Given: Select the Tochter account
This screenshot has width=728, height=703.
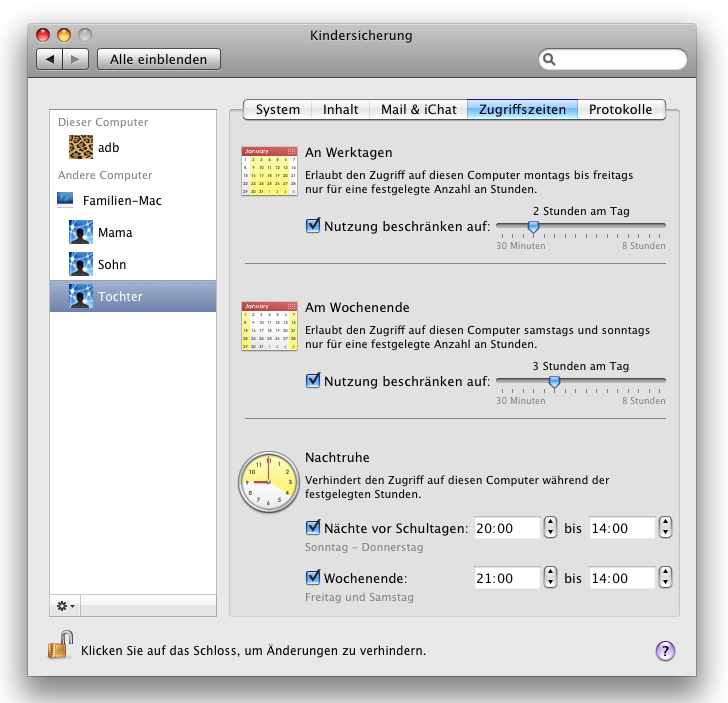Looking at the screenshot, I should point(133,296).
